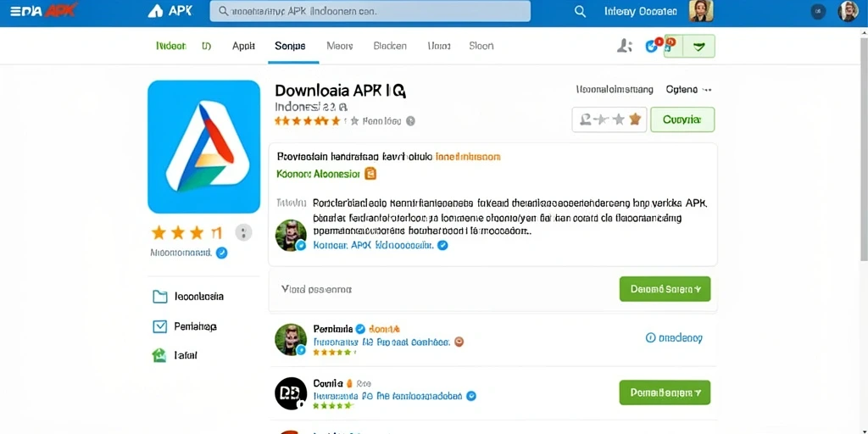Click the orange-badged icon in green nav button

[671, 46]
